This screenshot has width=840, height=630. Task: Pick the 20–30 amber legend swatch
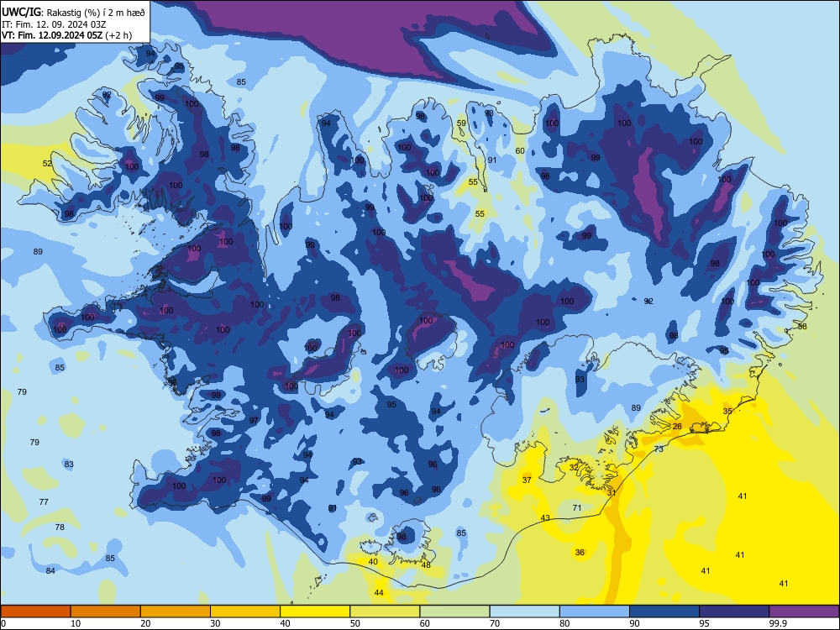tap(176, 612)
